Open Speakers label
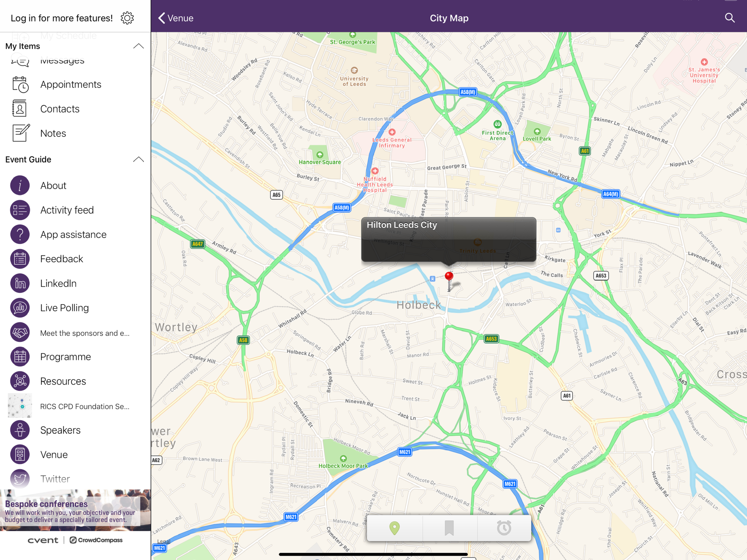The height and width of the screenshot is (560, 747). click(x=60, y=430)
